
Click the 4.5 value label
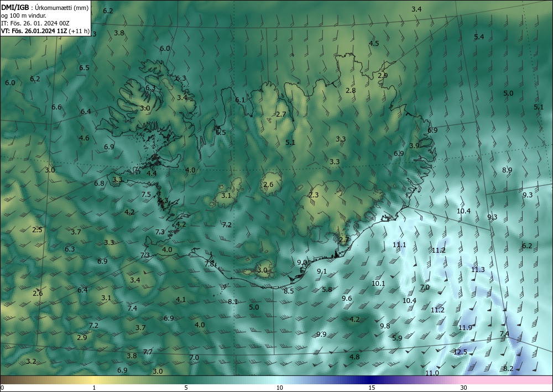(x=374, y=43)
